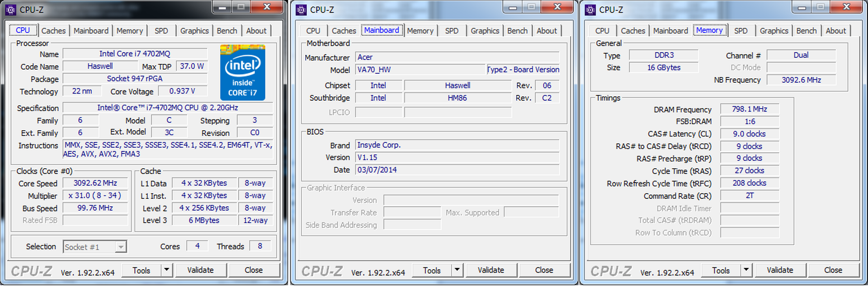Click Multiplier value x 31.0 (8 - 34)

95,196
